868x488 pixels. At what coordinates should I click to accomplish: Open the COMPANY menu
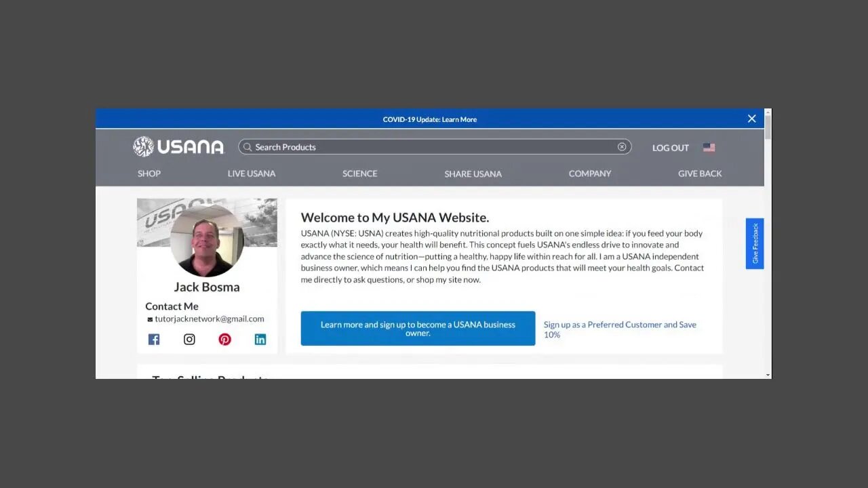[590, 174]
